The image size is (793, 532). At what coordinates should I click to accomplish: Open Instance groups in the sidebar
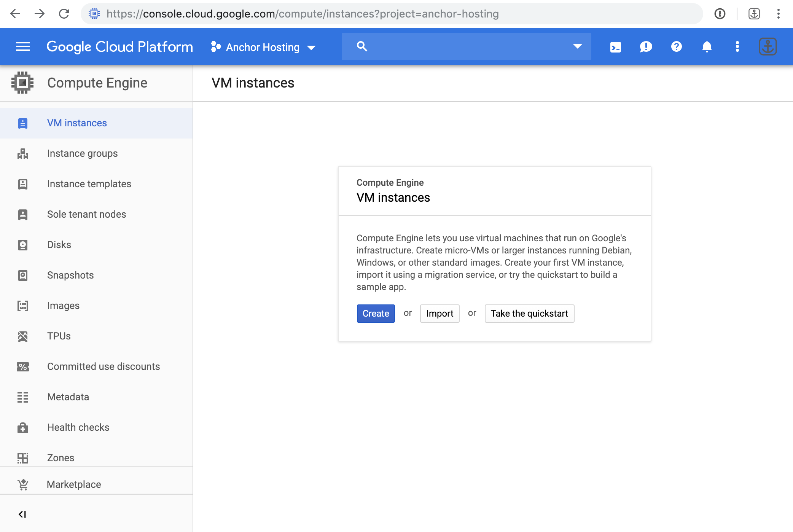coord(96,154)
